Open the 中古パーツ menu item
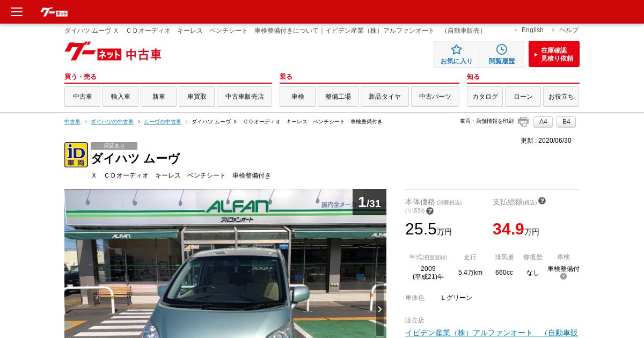Screen dimensions: 644x338 435,97
